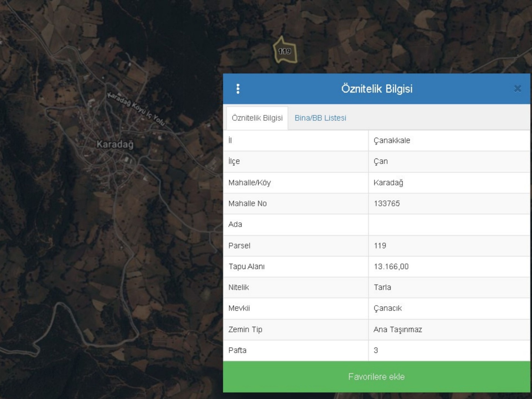The image size is (532, 399).
Task: Select the Tapu Alanı value 13.166,00
Action: pyautogui.click(x=391, y=267)
